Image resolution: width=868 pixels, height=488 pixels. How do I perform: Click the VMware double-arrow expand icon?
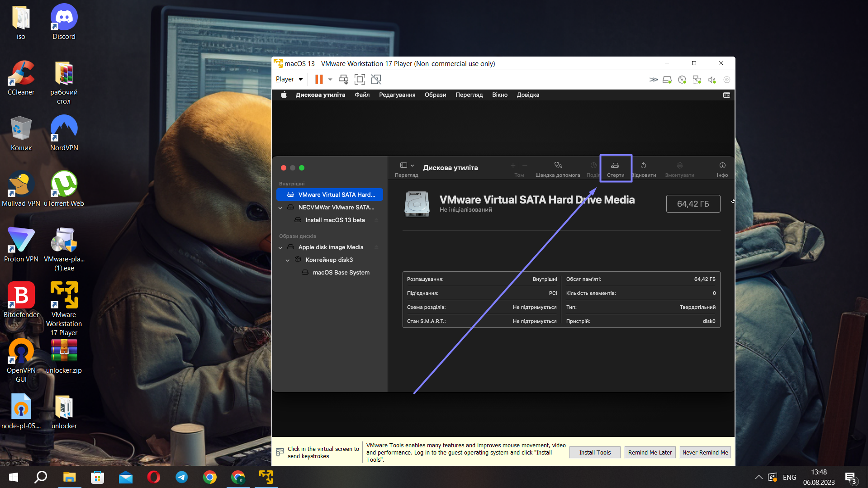point(654,80)
